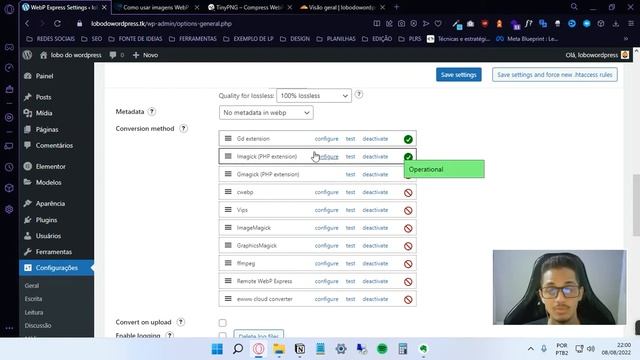Click test for Imagick (PHP extension)

pyautogui.click(x=350, y=157)
